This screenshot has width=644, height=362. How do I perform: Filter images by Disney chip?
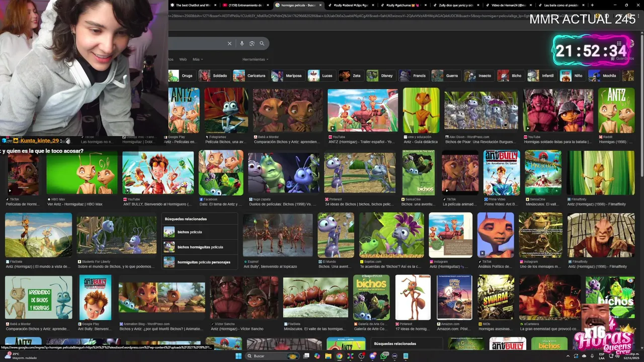click(x=381, y=76)
